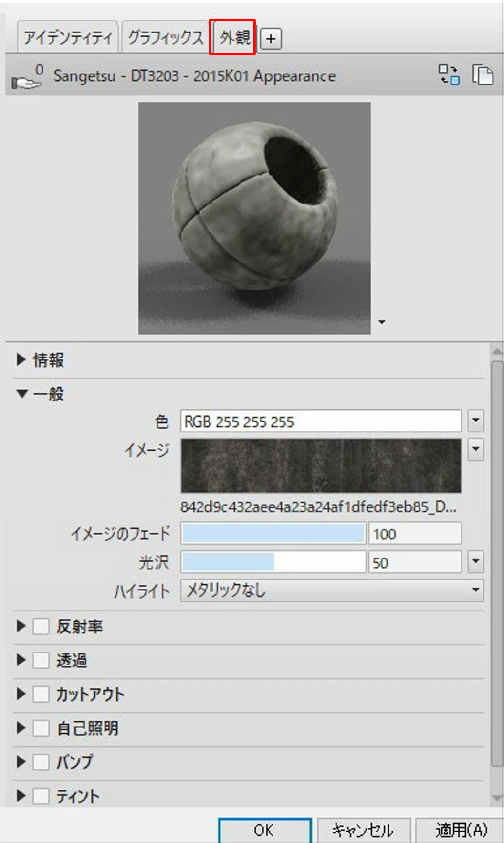Collapse the 一般 section
This screenshot has height=843, width=504.
point(22,393)
